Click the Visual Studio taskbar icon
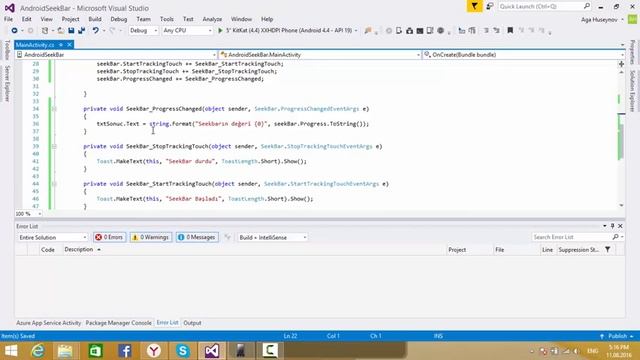Screen dimensions: 640x360 click(x=212, y=351)
